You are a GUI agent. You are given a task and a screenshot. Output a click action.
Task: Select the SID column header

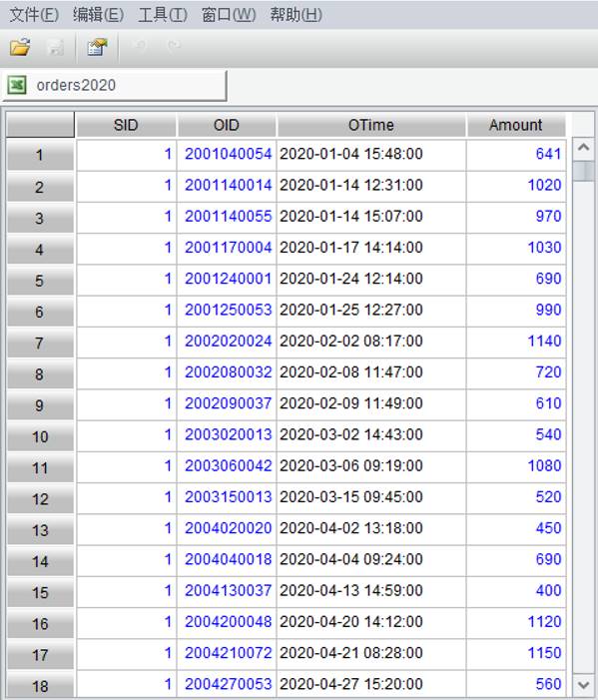[126, 125]
